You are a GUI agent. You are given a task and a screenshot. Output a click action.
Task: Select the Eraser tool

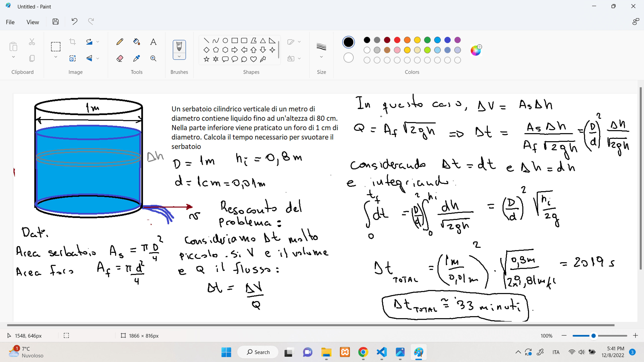(x=120, y=58)
